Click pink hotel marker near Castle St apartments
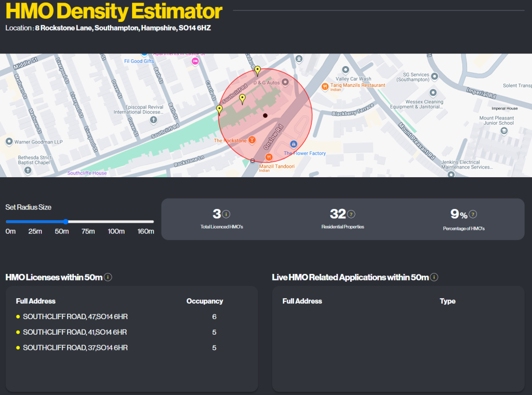Viewport: 532px width, 395px height. point(195,61)
